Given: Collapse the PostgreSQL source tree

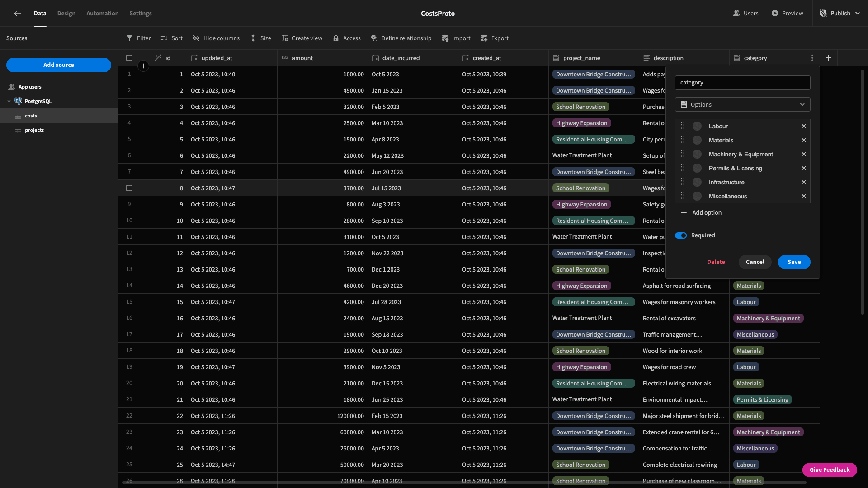Looking at the screenshot, I should pos(9,101).
